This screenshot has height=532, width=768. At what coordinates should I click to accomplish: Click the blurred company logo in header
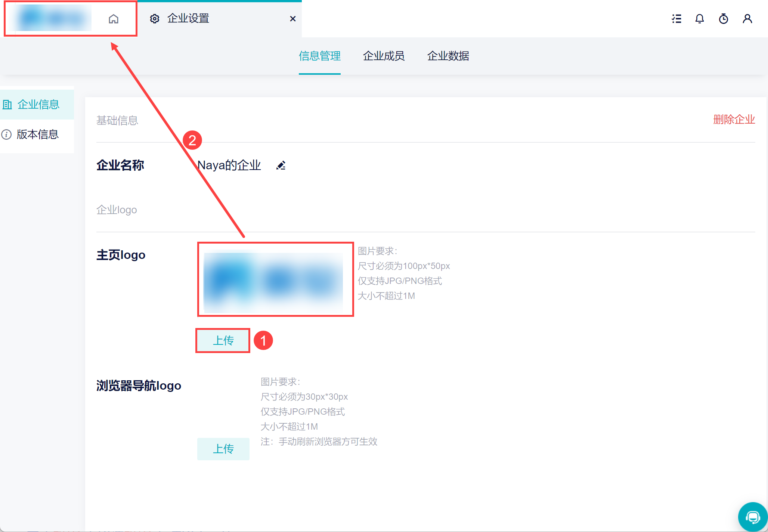52,18
